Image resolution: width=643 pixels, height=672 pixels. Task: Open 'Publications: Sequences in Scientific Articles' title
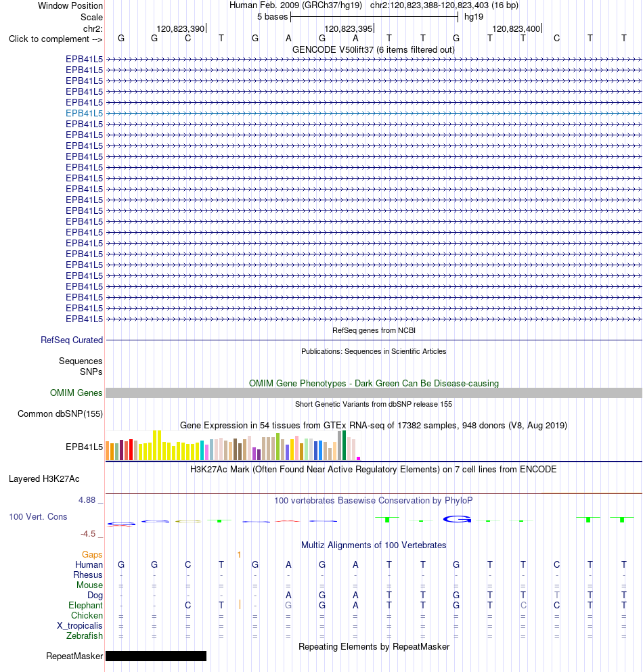(374, 351)
